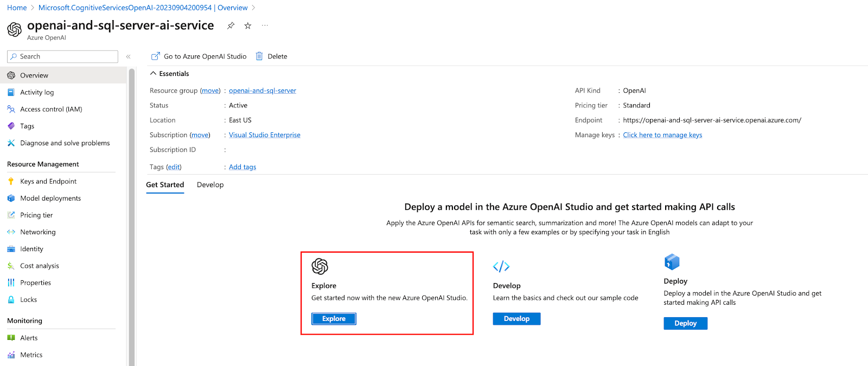This screenshot has height=366, width=868.
Task: Pin the resource using the pin icon
Action: [231, 25]
